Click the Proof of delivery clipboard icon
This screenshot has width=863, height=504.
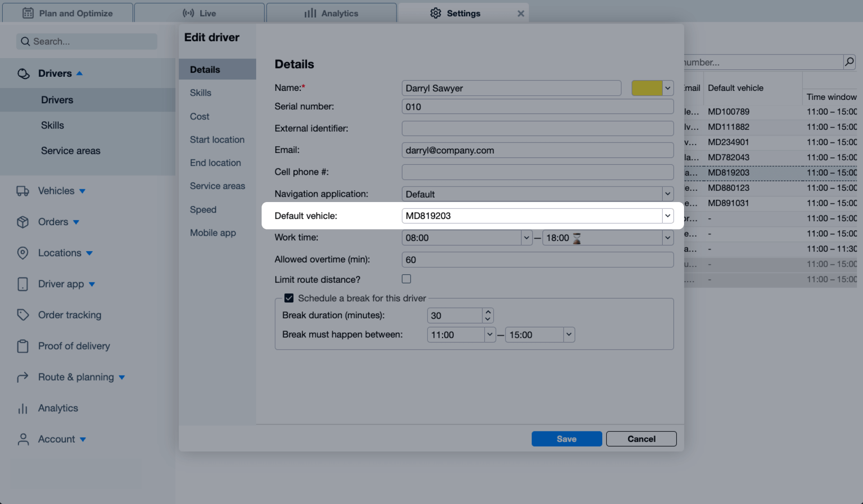[x=23, y=346]
